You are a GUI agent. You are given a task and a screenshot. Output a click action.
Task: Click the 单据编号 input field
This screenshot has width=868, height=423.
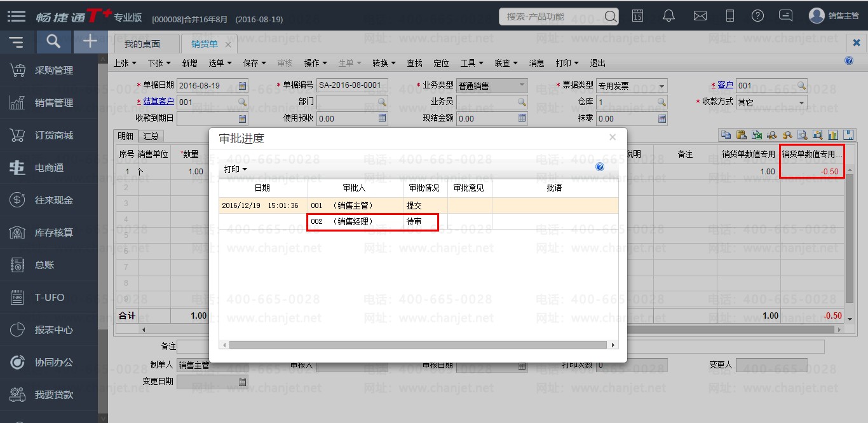tap(353, 85)
